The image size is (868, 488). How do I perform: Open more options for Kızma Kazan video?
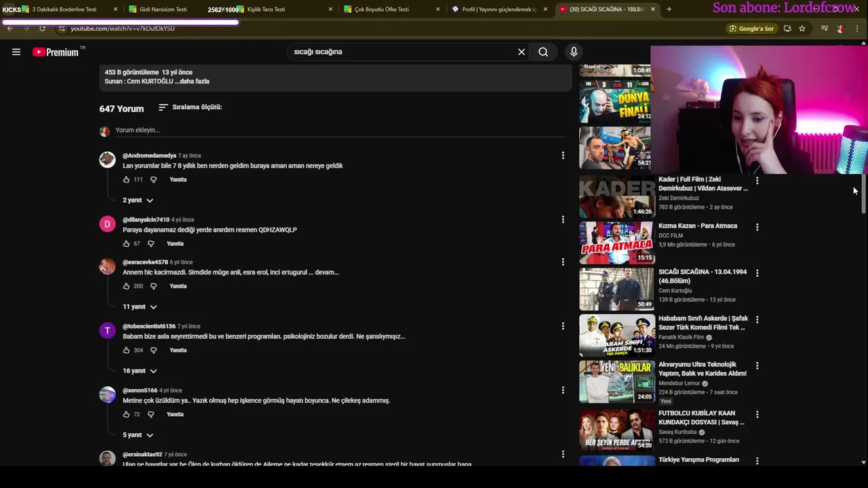[x=757, y=227]
